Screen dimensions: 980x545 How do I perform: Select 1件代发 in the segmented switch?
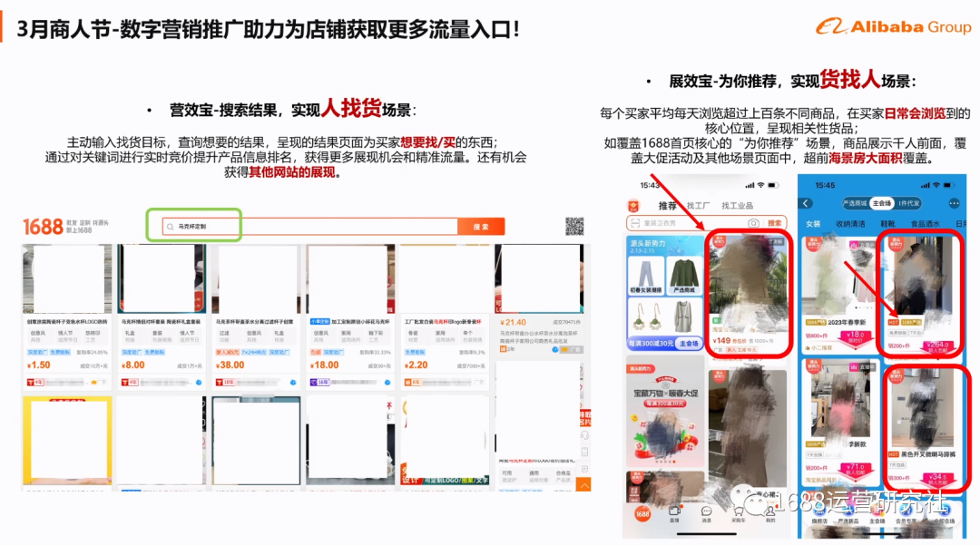(x=908, y=203)
